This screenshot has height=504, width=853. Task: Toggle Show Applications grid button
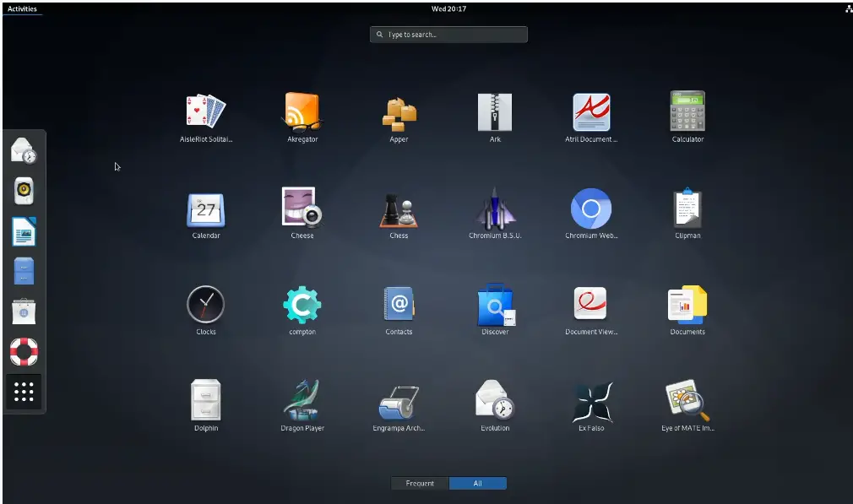[24, 392]
